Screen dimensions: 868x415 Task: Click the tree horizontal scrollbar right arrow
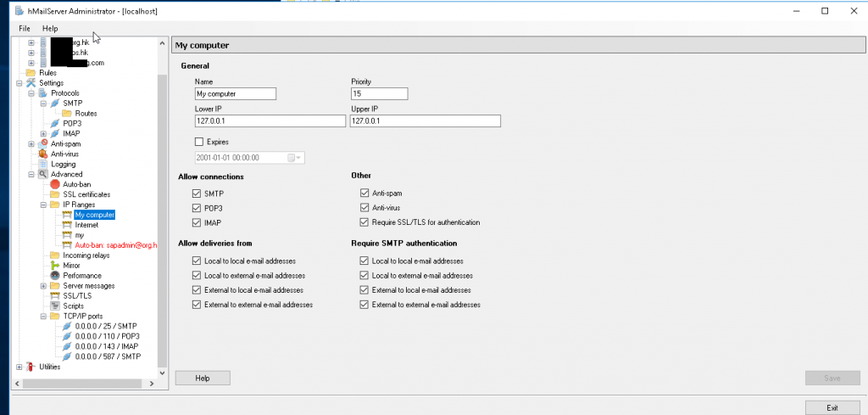pos(153,384)
